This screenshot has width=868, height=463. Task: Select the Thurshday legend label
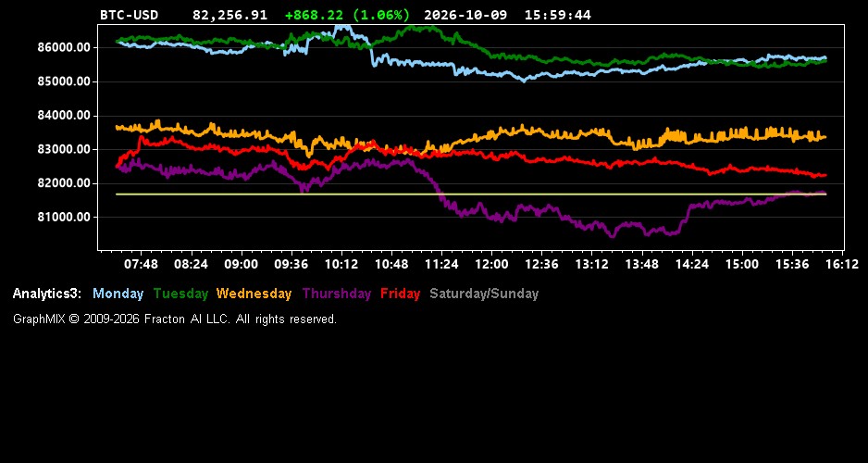(337, 294)
